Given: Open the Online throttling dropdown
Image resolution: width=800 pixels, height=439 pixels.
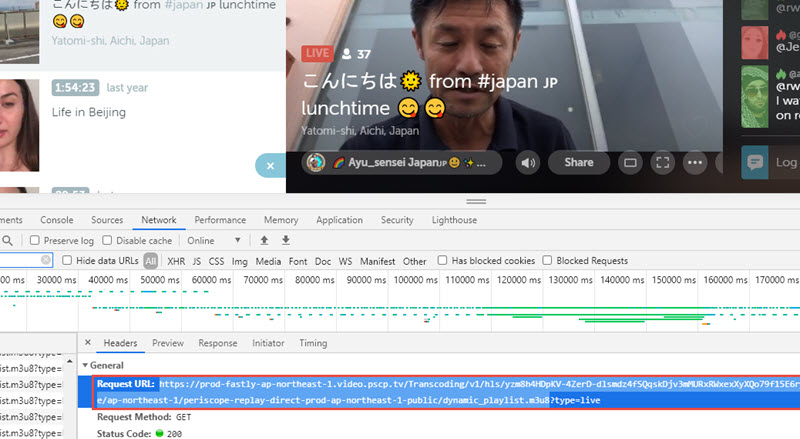Looking at the screenshot, I should pos(213,240).
